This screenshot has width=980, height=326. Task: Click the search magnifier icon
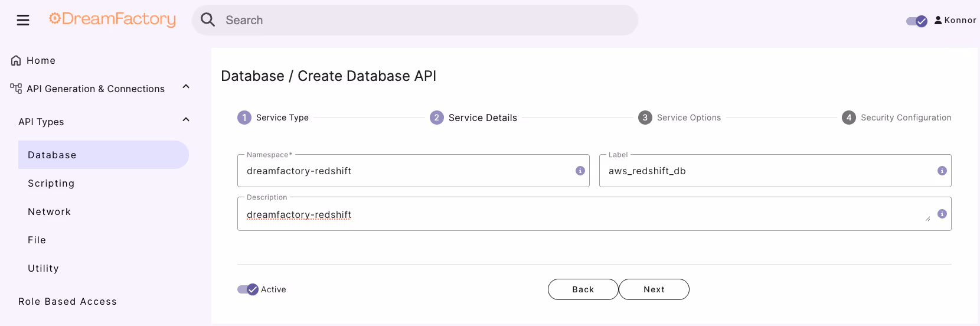208,20
